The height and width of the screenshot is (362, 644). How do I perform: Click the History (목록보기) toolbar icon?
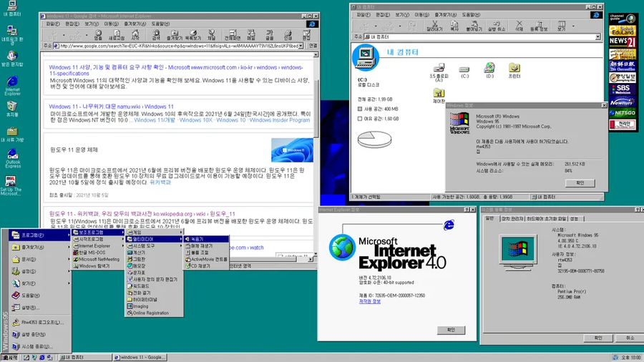click(193, 34)
